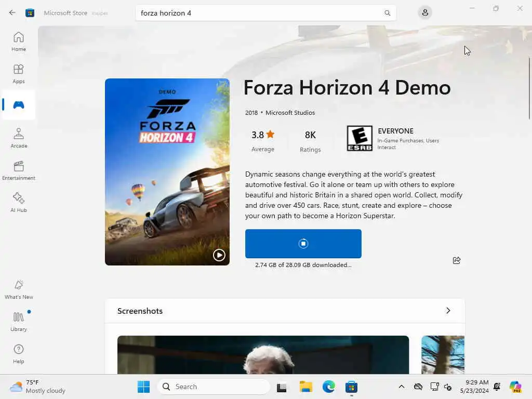The height and width of the screenshot is (399, 532).
Task: Open the Library in sidebar
Action: (x=19, y=322)
